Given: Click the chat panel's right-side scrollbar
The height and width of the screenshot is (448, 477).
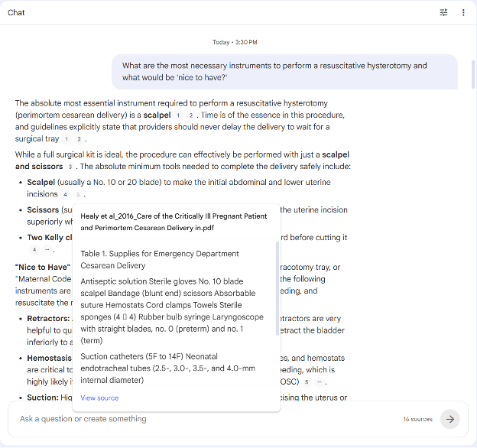Looking at the screenshot, I should [x=473, y=74].
